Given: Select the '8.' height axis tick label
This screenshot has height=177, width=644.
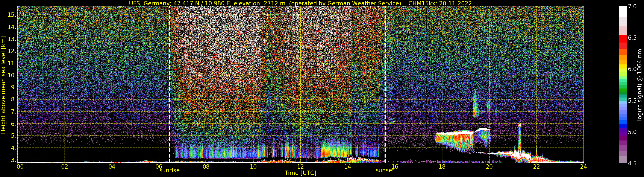Looking at the screenshot, I should 13,100.
